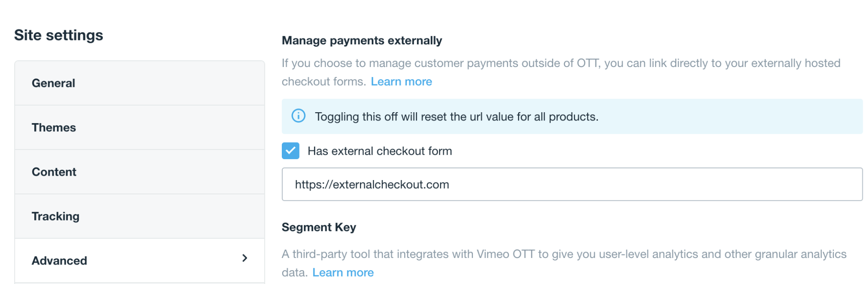Focus the external checkout URL field

click(572, 184)
